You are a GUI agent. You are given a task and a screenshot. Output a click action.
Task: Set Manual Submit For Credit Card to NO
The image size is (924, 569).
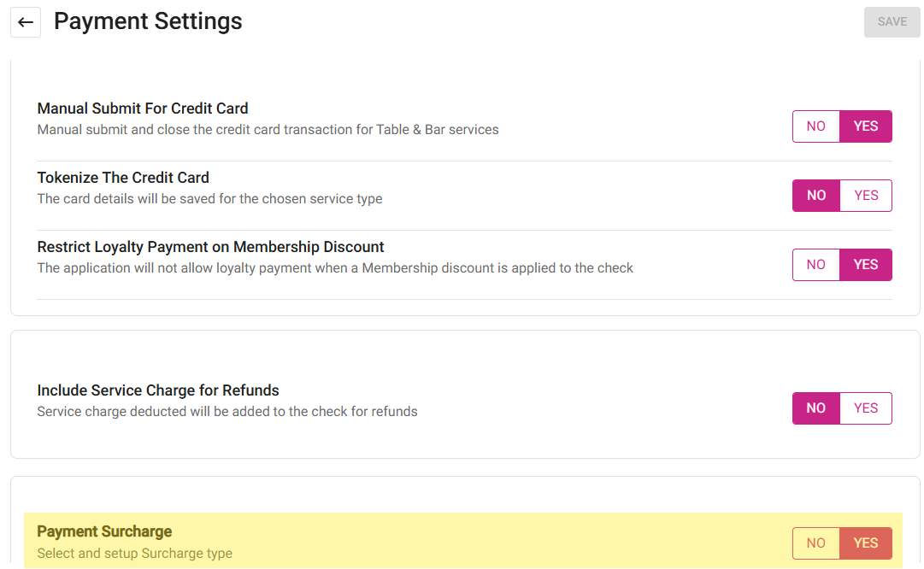coord(816,126)
